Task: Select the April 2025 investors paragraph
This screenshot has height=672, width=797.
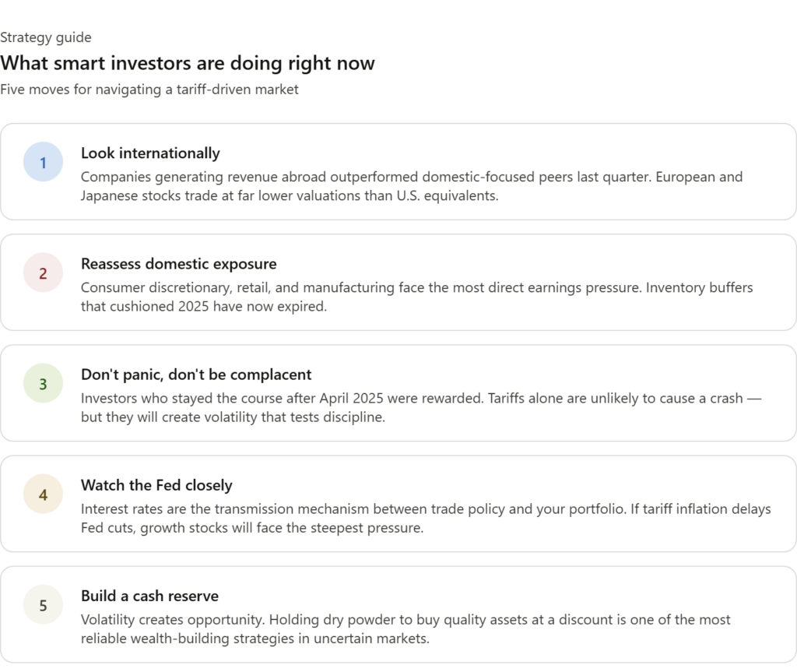Action: (x=420, y=407)
